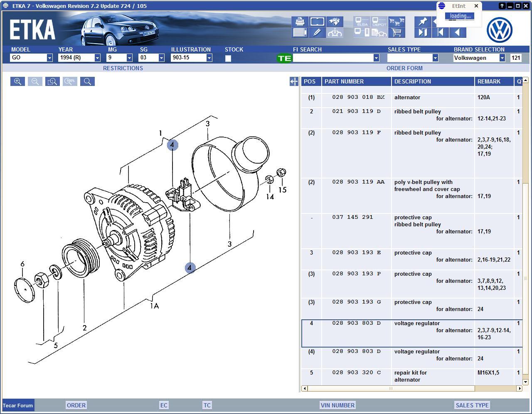532x414 pixels.
Task: Open the ILLUSTRATION dropdown 903-15
Action: [209, 58]
